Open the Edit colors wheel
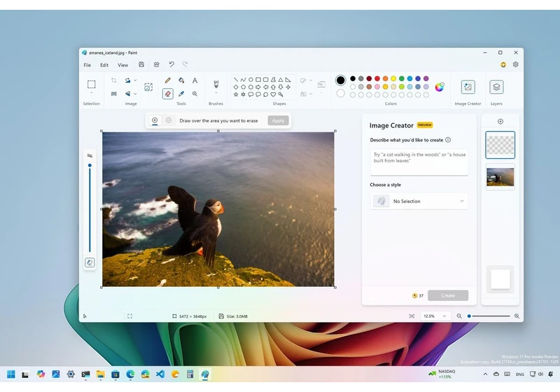Screen dimensions: 560x392 440,87
